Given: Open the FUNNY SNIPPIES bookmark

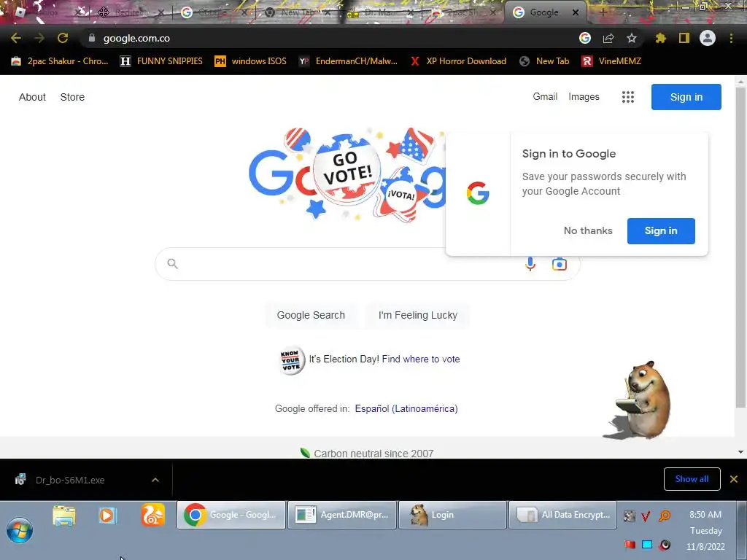Looking at the screenshot, I should [161, 61].
